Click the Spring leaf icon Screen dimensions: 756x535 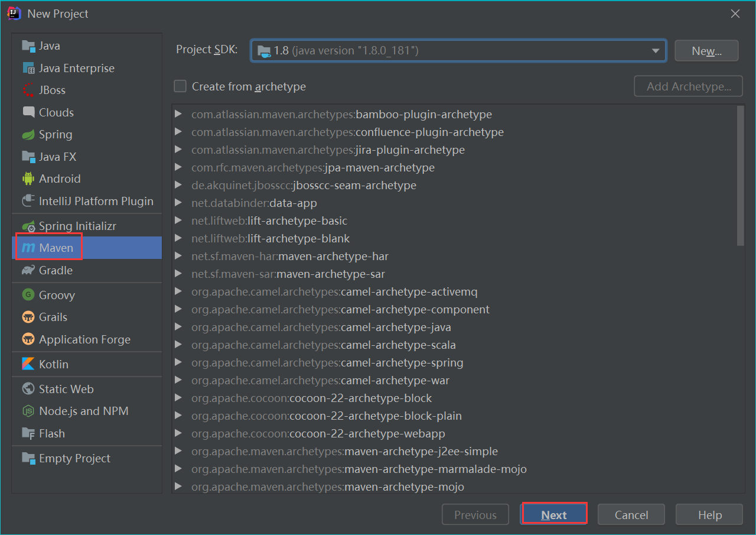click(x=28, y=135)
